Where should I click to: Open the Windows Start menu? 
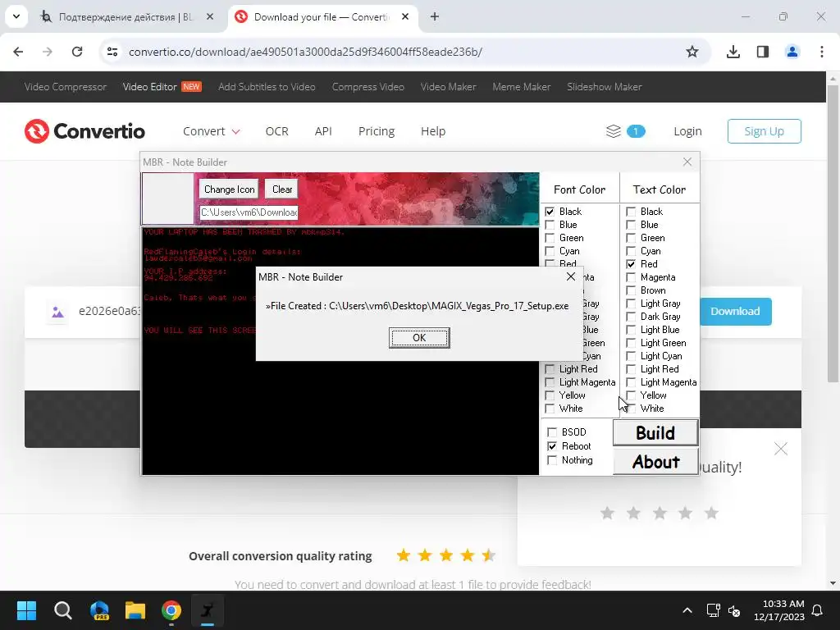point(26,610)
